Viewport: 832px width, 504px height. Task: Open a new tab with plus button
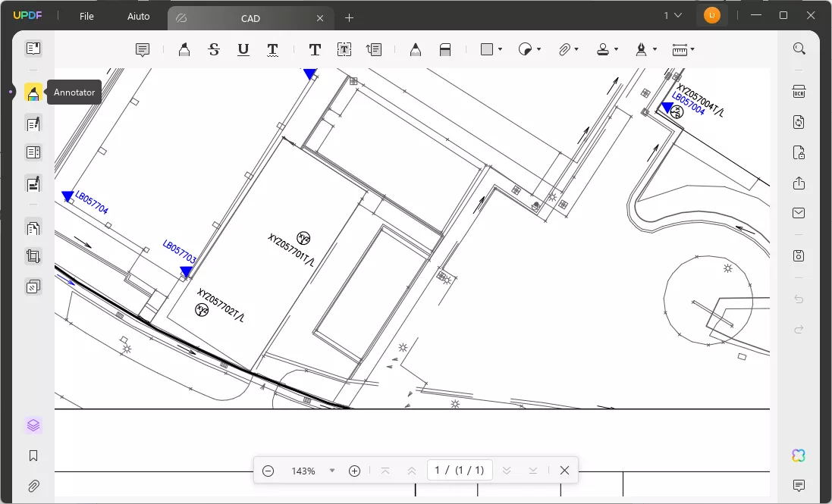pos(349,18)
